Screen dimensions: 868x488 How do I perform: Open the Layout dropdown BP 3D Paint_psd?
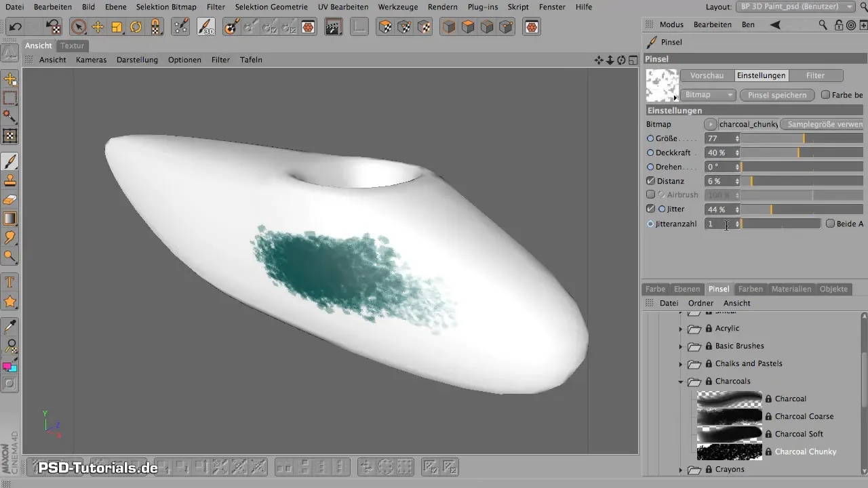[795, 7]
